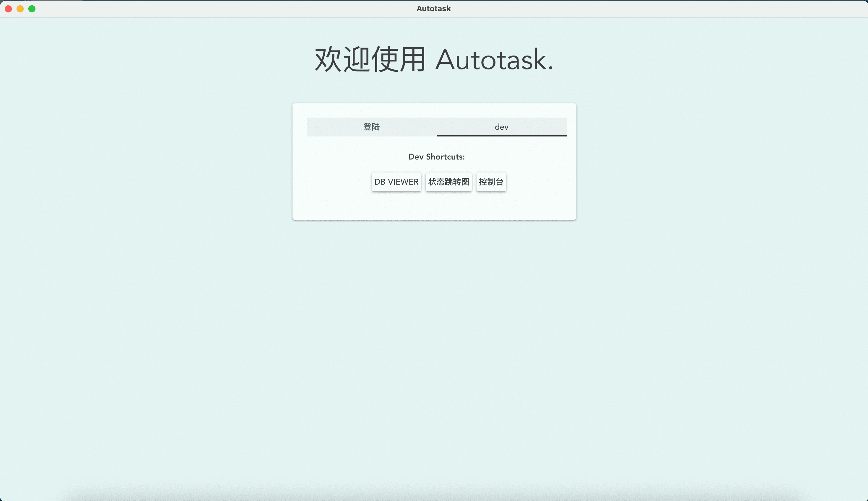Minimize window using yellow button

coord(20,9)
